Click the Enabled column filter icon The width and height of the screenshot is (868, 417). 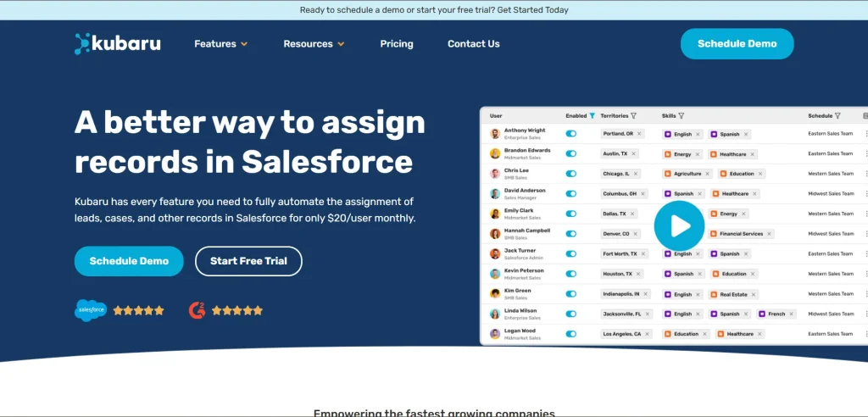pyautogui.click(x=593, y=116)
